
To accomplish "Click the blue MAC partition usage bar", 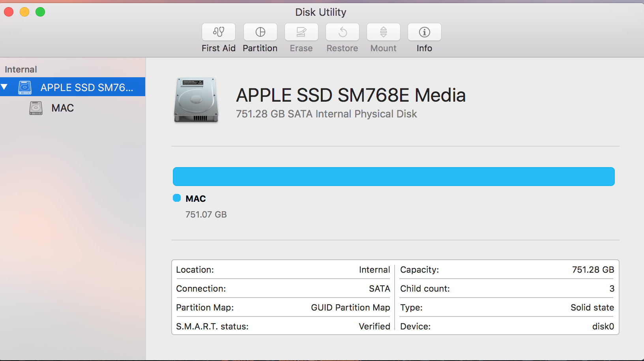I will [394, 177].
